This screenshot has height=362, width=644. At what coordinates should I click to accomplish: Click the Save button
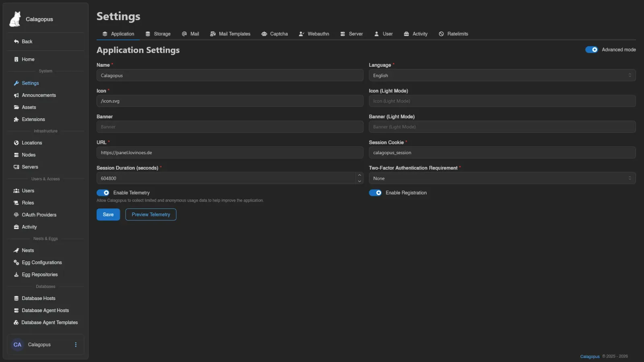pos(108,214)
